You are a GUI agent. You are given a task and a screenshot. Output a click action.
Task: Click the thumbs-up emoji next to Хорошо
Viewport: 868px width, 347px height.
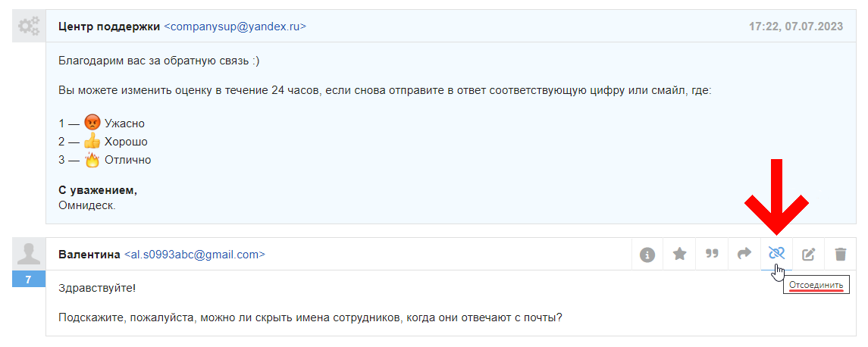tap(92, 142)
